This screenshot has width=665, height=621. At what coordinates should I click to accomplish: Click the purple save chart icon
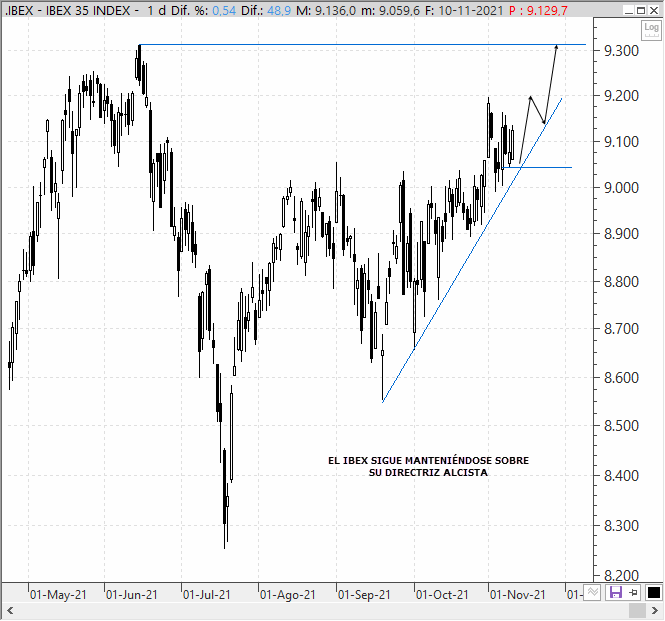(615, 593)
